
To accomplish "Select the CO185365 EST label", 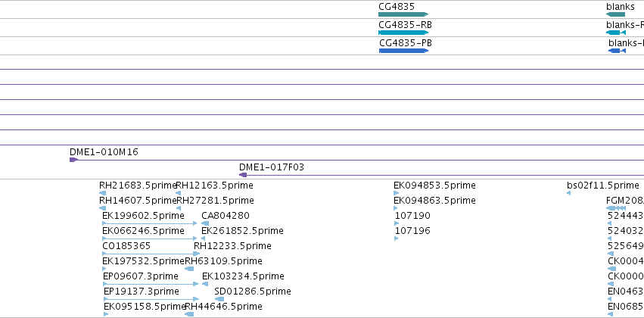I will pyautogui.click(x=126, y=246).
